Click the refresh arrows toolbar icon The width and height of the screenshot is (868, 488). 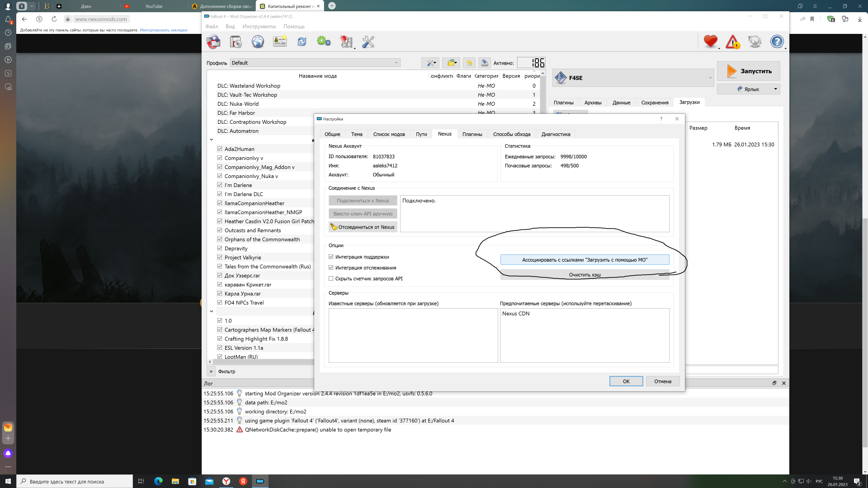pos(302,42)
